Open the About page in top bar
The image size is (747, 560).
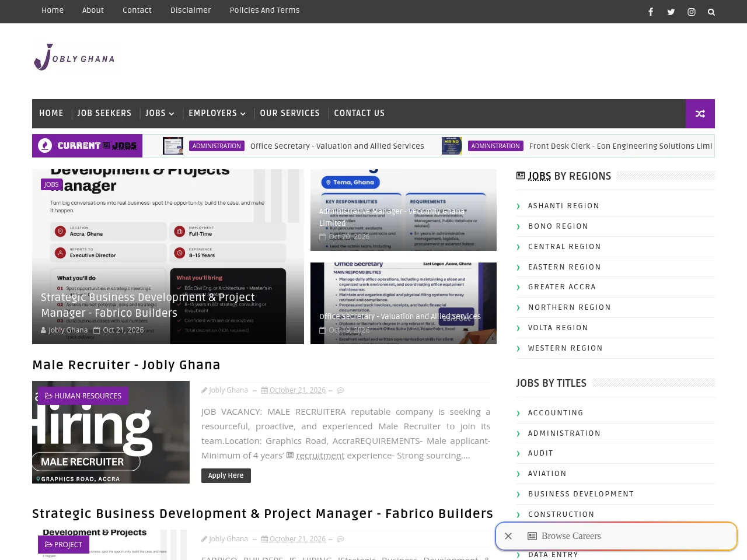(93, 10)
